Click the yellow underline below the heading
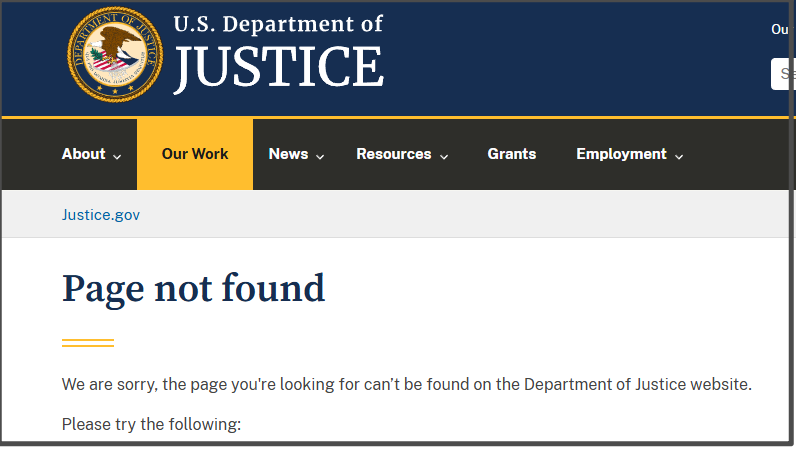The image size is (796, 450). point(88,343)
